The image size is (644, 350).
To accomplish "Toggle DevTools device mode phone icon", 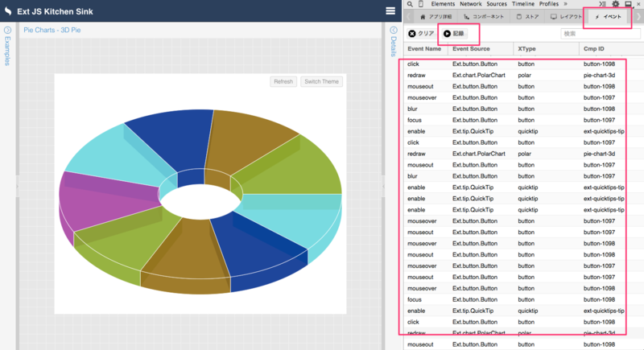I will pos(420,4).
